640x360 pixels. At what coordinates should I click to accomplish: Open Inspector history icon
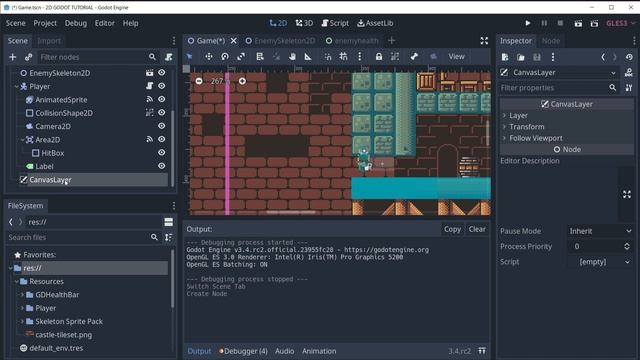pyautogui.click(x=629, y=57)
